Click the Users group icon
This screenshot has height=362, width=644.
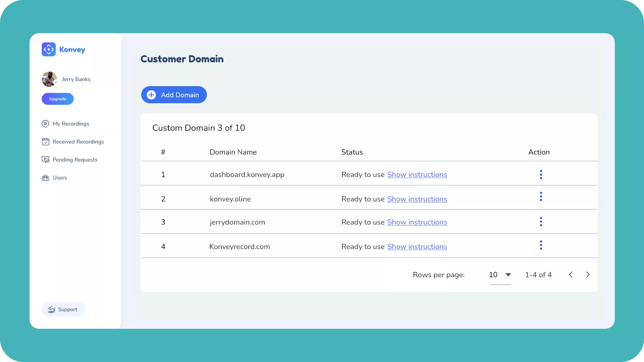click(45, 178)
